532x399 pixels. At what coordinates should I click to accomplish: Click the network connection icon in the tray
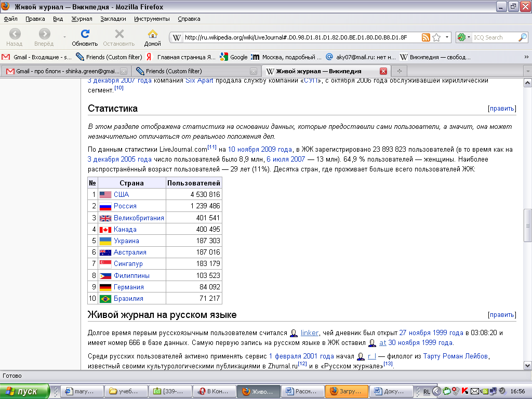pos(494,391)
